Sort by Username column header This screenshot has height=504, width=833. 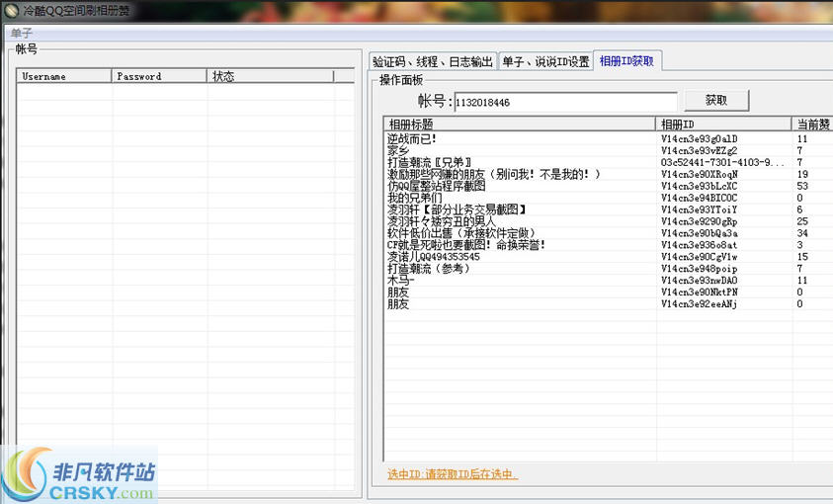click(64, 76)
